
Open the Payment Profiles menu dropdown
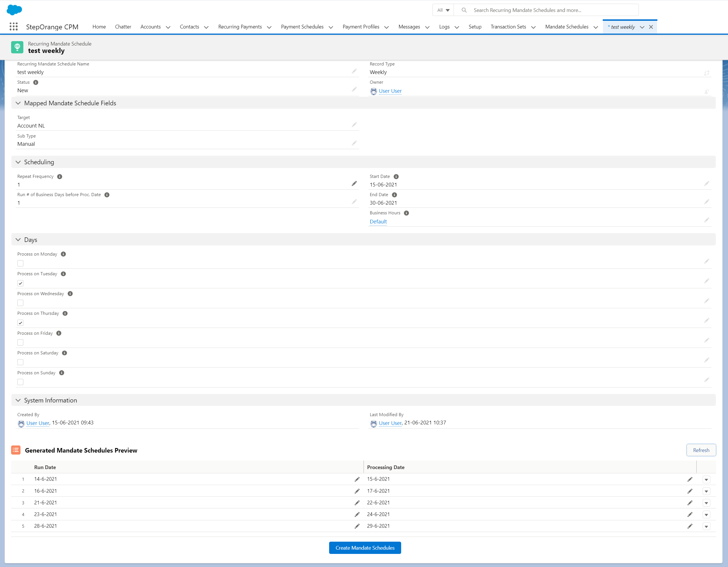pyautogui.click(x=386, y=27)
